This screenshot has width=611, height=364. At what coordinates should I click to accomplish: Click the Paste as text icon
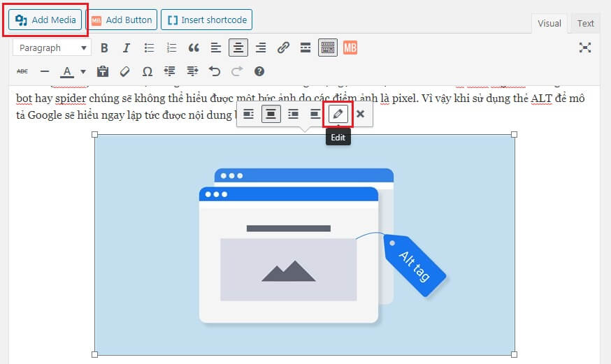[x=103, y=71]
